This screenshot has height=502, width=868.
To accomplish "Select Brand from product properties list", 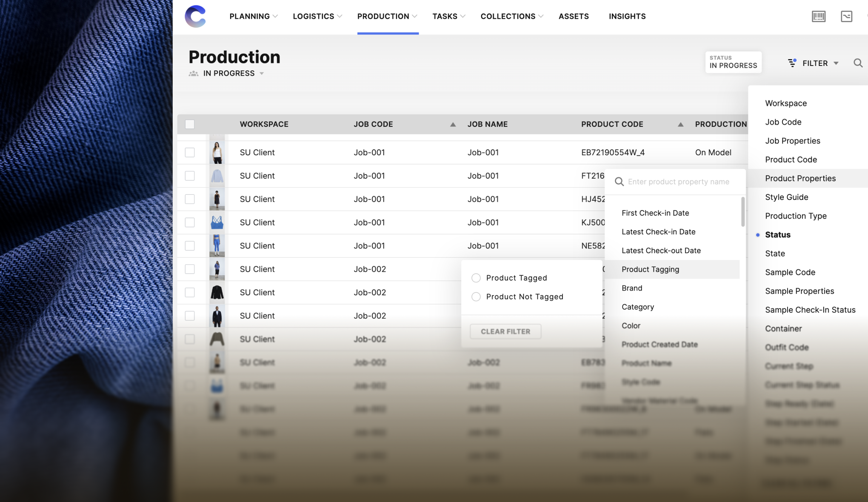I will click(631, 288).
